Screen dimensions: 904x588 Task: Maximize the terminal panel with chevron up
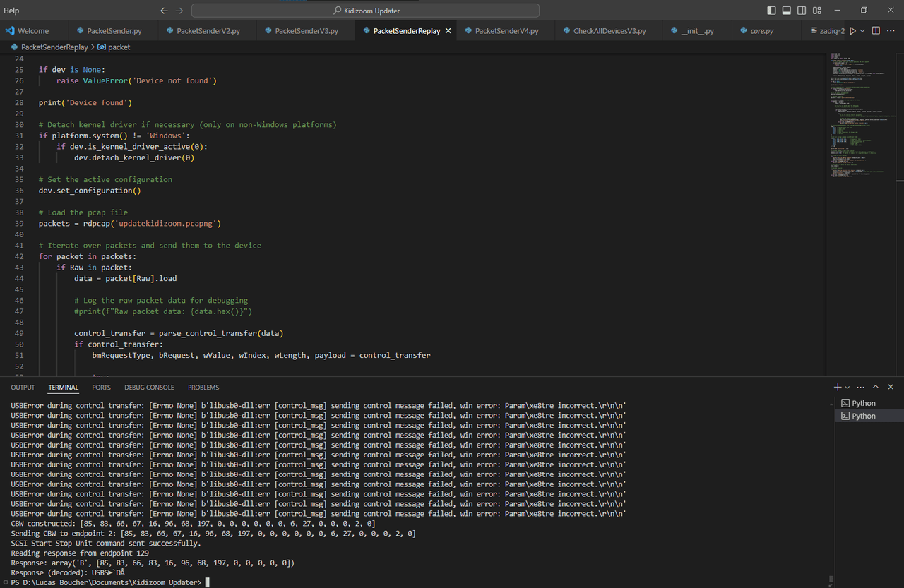point(876,387)
